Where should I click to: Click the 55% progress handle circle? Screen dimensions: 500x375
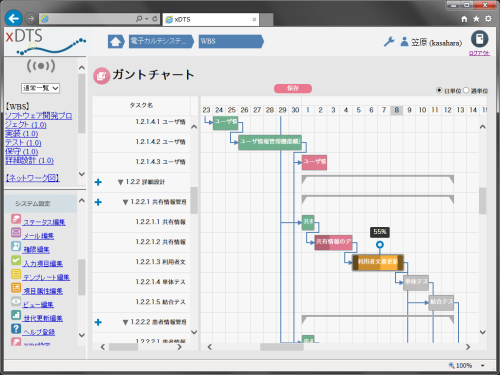click(x=380, y=245)
